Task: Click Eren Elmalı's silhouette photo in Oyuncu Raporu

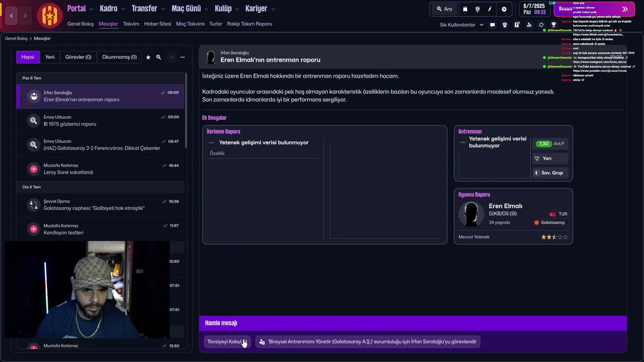Action: point(471,215)
